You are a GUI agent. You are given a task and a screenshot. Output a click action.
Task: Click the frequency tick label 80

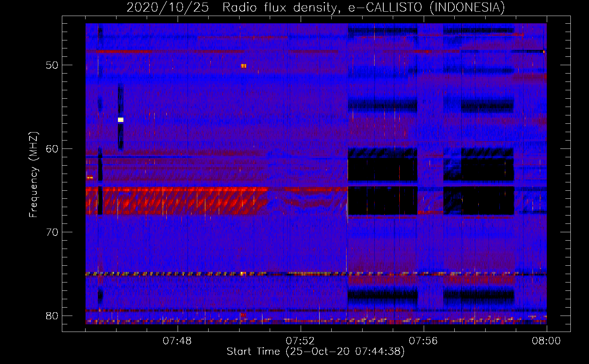pos(52,316)
